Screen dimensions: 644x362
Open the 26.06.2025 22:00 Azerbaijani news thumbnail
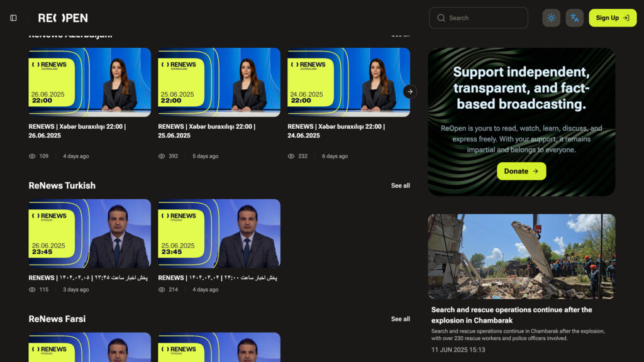pos(89,82)
